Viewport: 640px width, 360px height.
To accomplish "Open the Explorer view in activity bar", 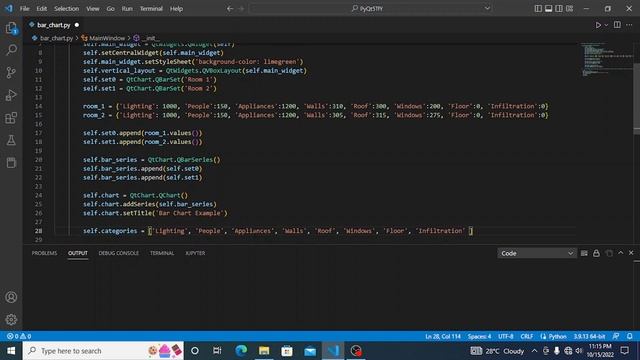I will 11,28.
